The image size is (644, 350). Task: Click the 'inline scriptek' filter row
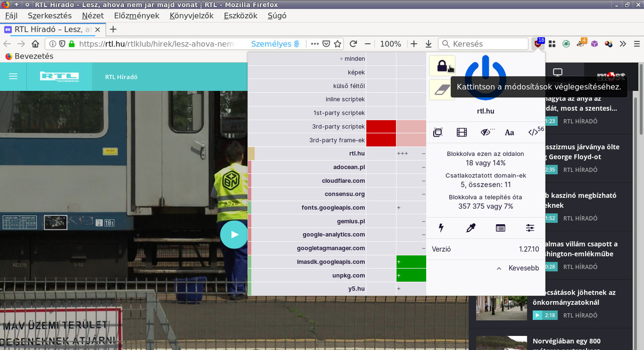307,99
